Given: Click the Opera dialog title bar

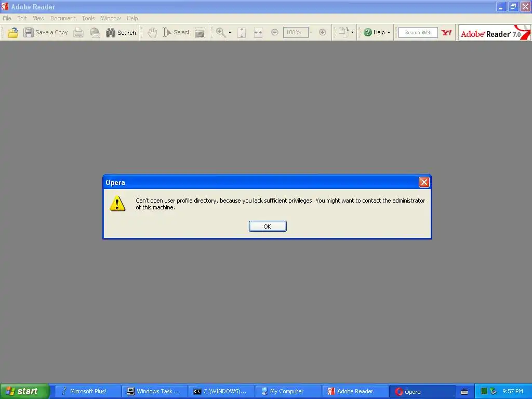Looking at the screenshot, I should 261,182.
